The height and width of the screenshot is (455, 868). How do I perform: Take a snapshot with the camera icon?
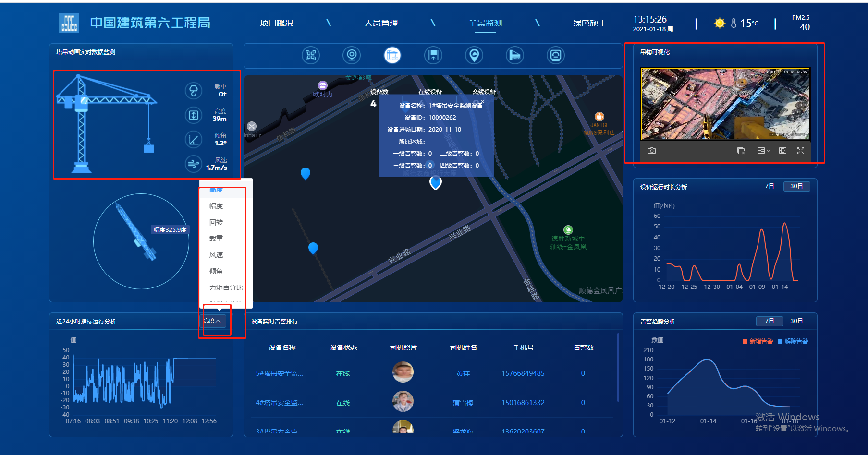click(x=652, y=151)
